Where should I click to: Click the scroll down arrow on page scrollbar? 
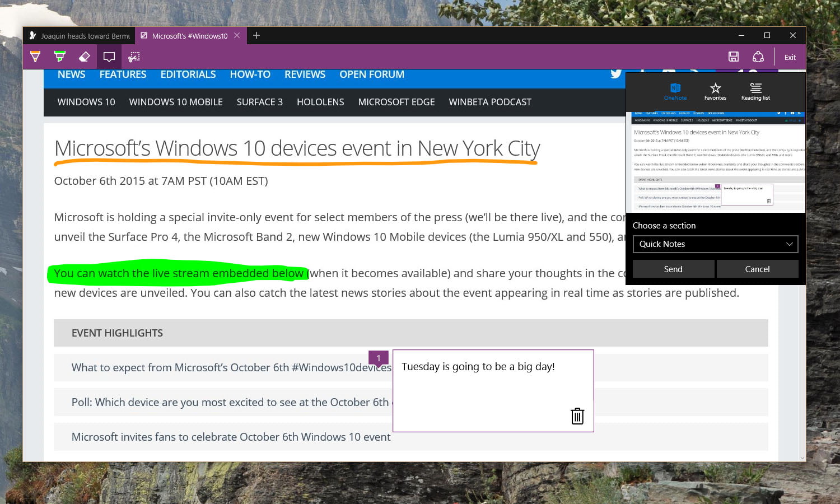(x=802, y=458)
